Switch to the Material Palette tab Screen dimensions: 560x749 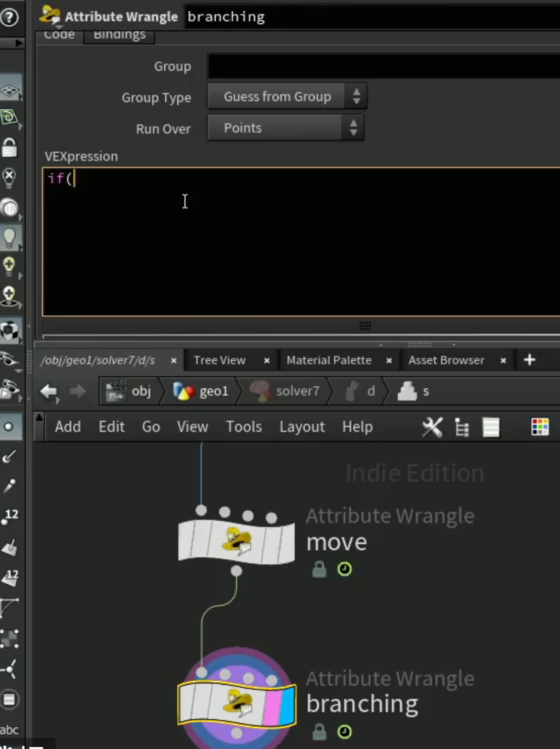[x=329, y=360]
